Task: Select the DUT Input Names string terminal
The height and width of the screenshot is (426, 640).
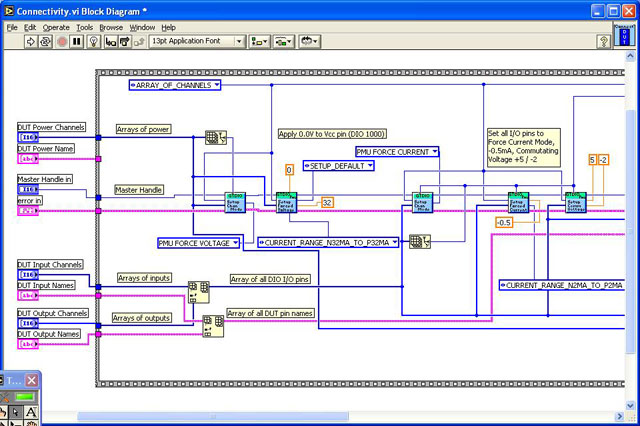Action: coord(28,295)
